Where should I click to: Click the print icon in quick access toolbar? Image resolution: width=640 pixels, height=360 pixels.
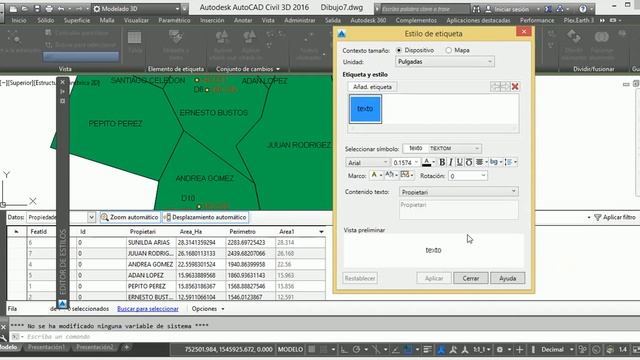pos(49,8)
